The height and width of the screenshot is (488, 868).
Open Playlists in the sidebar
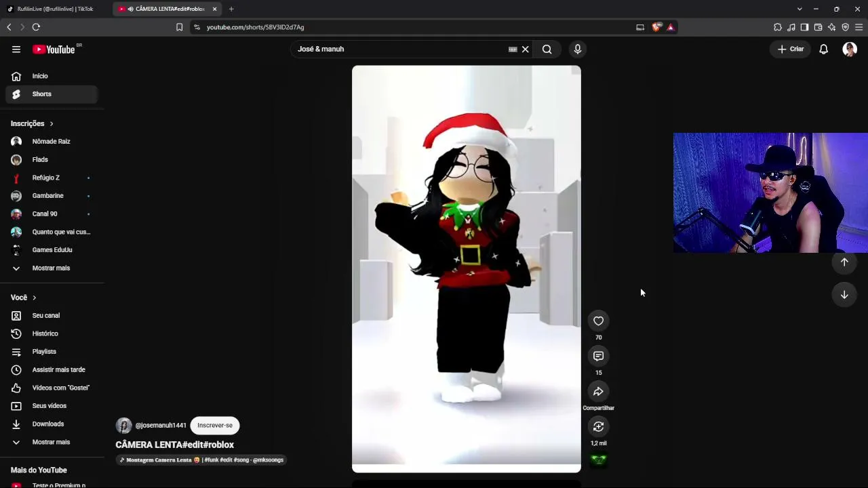[x=52, y=352]
